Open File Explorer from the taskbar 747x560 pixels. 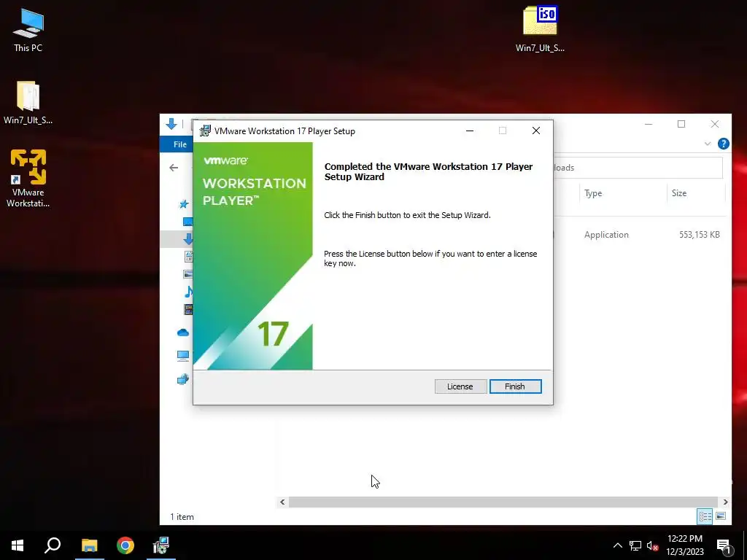coord(89,545)
